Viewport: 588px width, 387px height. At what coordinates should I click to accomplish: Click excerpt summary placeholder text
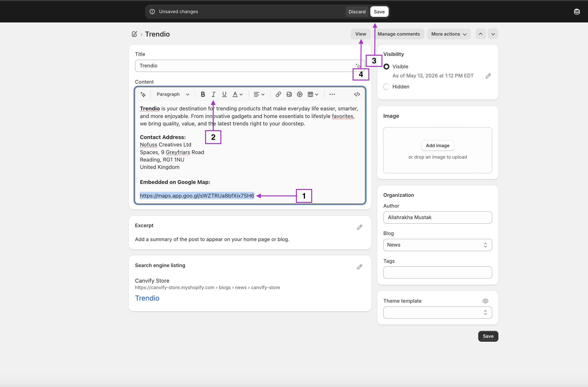pos(212,239)
